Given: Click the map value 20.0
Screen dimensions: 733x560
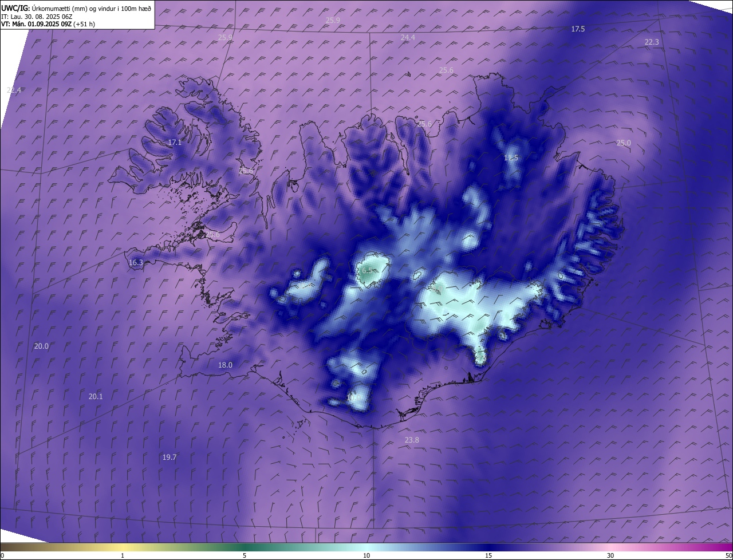Looking at the screenshot, I should point(41,346).
